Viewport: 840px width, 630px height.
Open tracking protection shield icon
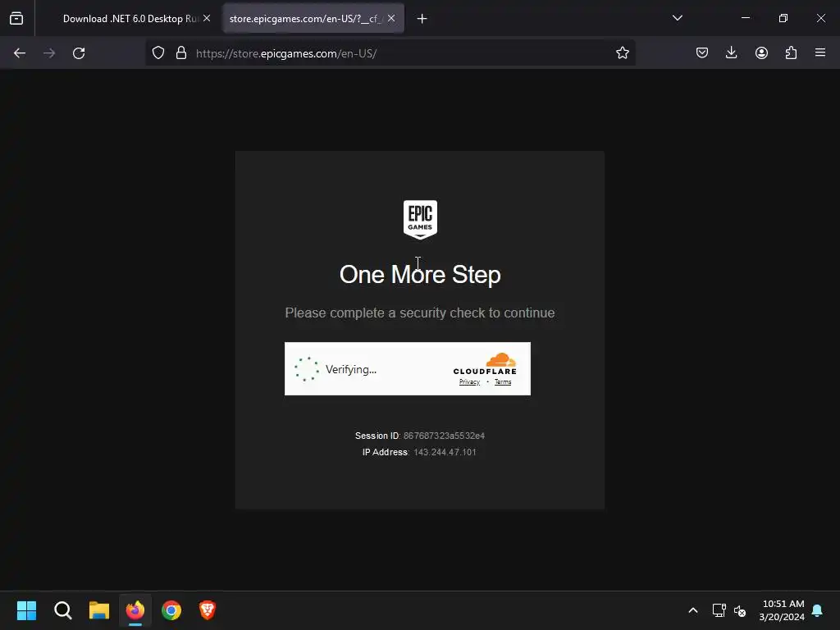coord(158,53)
